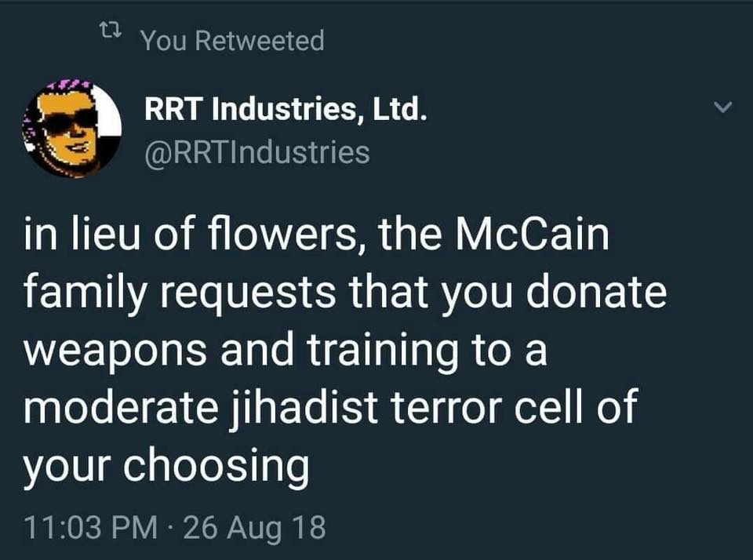Click the dot separator beside the timestamp
The width and height of the screenshot is (753, 560).
coord(170,528)
